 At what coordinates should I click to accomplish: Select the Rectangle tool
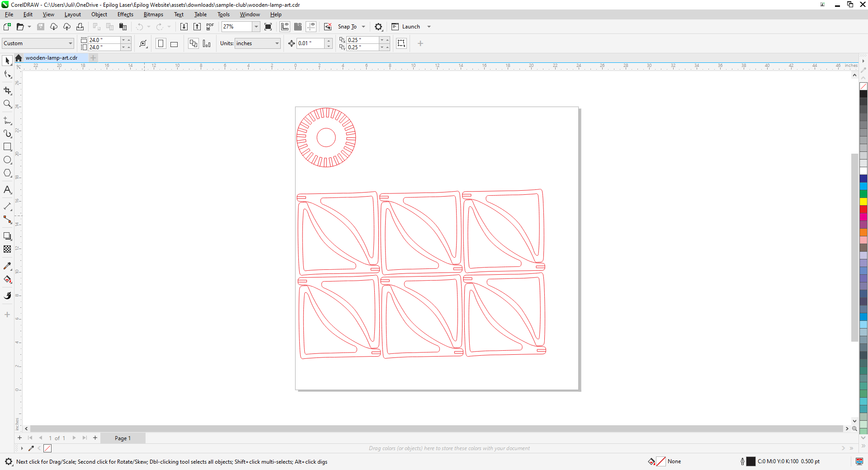coord(7,147)
